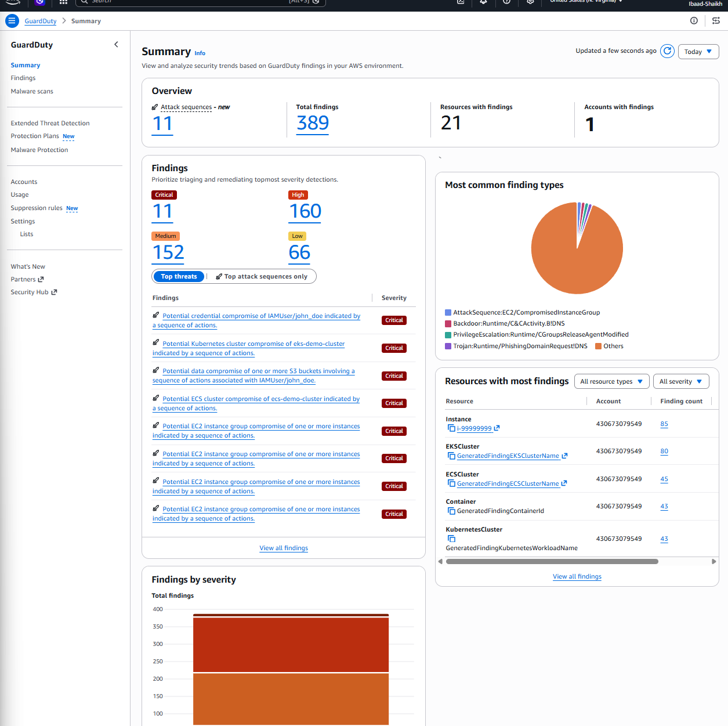The width and height of the screenshot is (728, 726).
Task: Click the resources table scrollbar right arrow
Action: click(713, 561)
